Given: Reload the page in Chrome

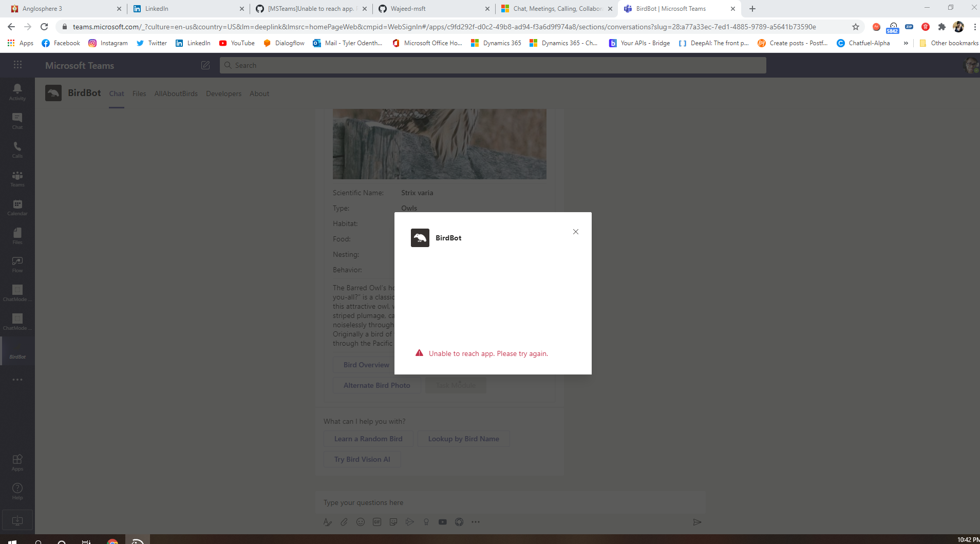Looking at the screenshot, I should pos(44,27).
